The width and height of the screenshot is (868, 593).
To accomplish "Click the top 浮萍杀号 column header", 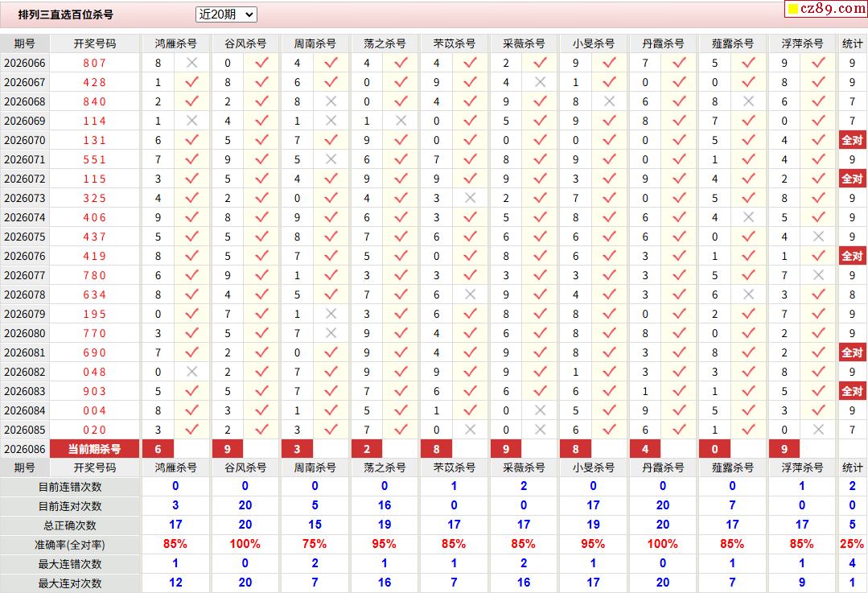I will [x=802, y=43].
